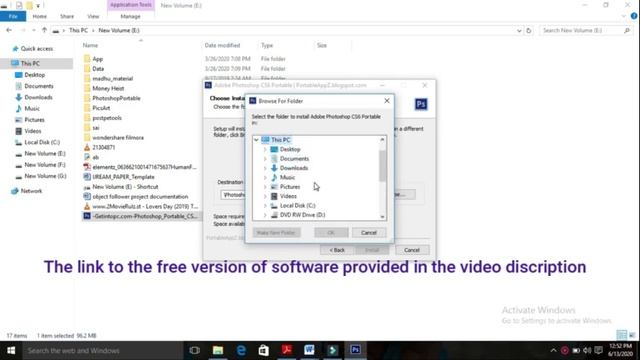Expand Pictures in Browse For Folder tree

[265, 187]
